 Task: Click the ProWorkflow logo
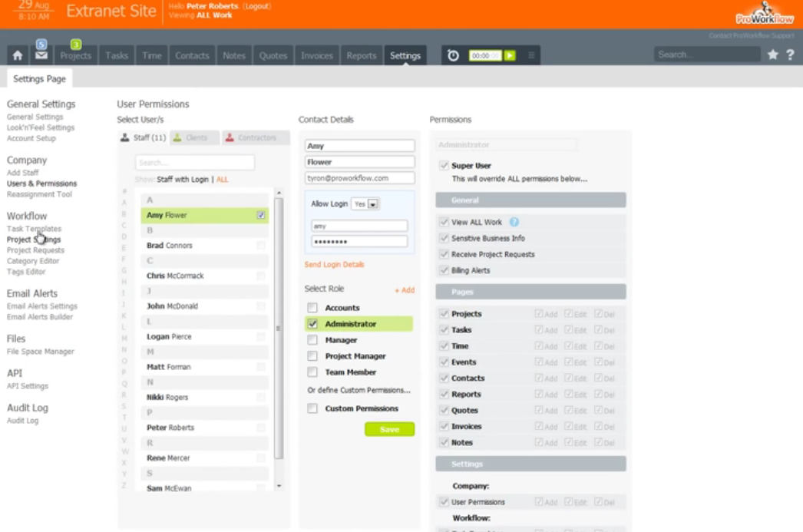coord(765,14)
